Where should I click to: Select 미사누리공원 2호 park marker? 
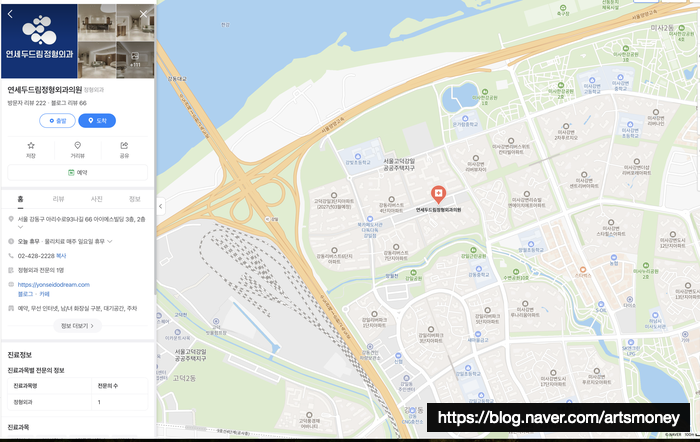click(646, 265)
